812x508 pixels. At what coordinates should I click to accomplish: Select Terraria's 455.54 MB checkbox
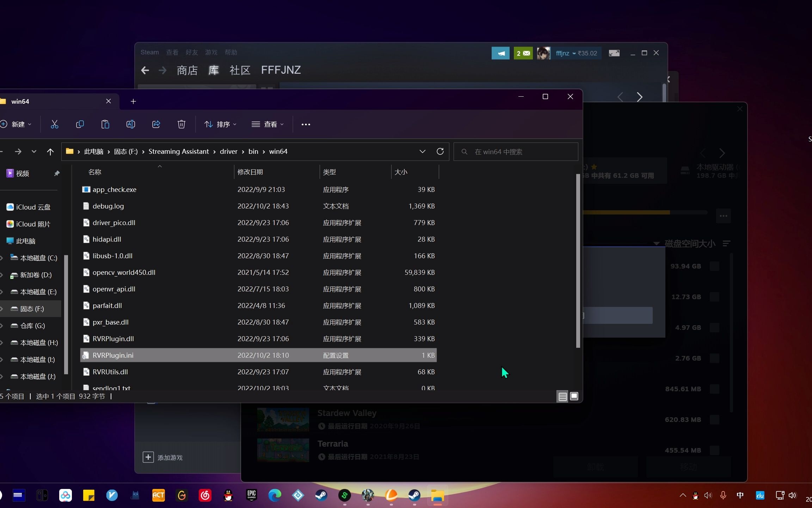[714, 450]
